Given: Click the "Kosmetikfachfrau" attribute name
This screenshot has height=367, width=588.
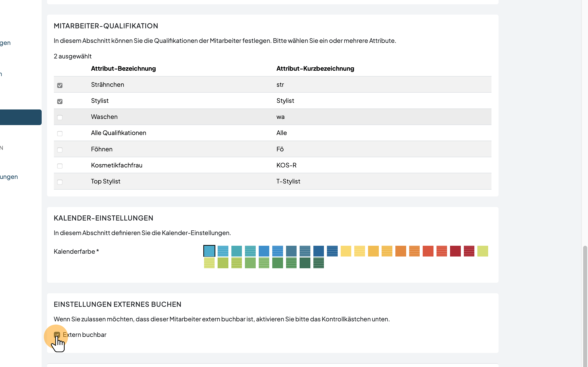Looking at the screenshot, I should click(117, 165).
